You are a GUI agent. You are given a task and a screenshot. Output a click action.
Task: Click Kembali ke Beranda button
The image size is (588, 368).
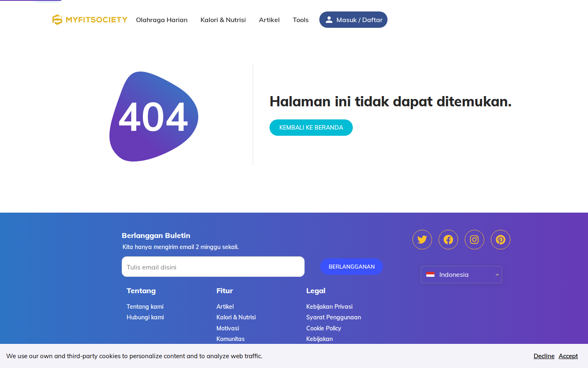tap(311, 128)
